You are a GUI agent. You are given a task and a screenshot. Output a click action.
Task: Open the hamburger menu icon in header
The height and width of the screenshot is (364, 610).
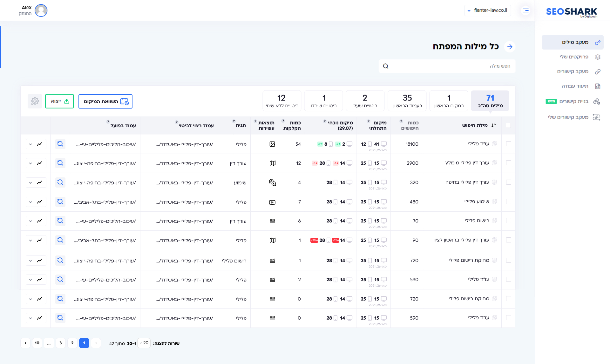coord(525,10)
